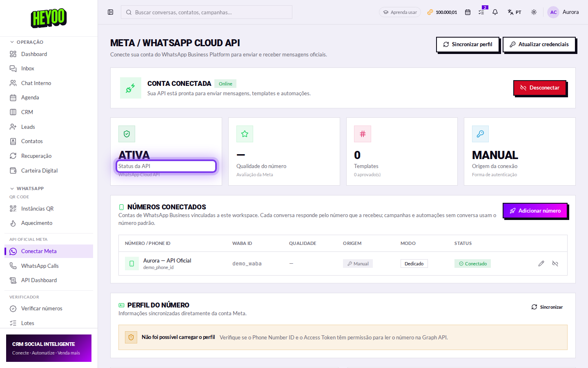Click the key icon on MANUAL card
The width and height of the screenshot is (588, 368).
(x=480, y=134)
